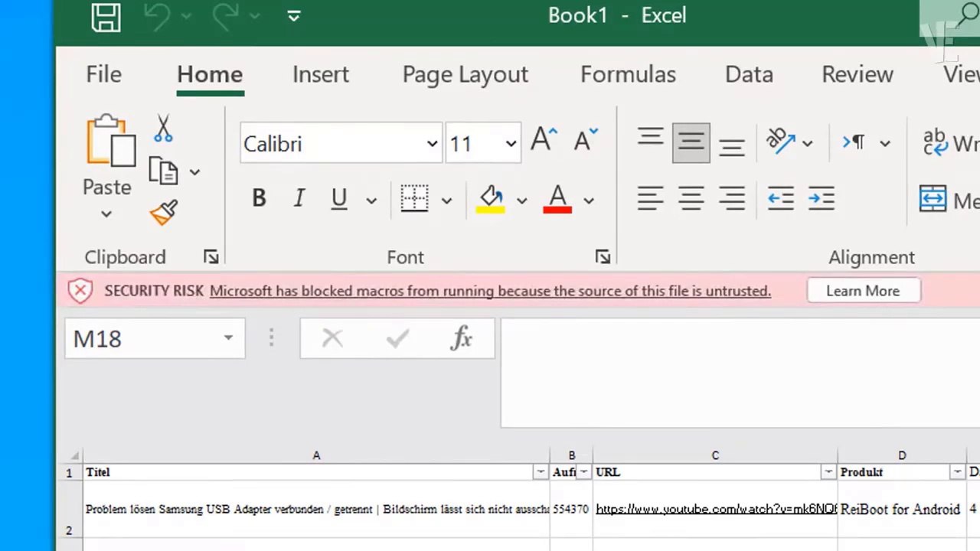980x551 pixels.
Task: Open the Page Layout tab
Action: click(x=465, y=74)
